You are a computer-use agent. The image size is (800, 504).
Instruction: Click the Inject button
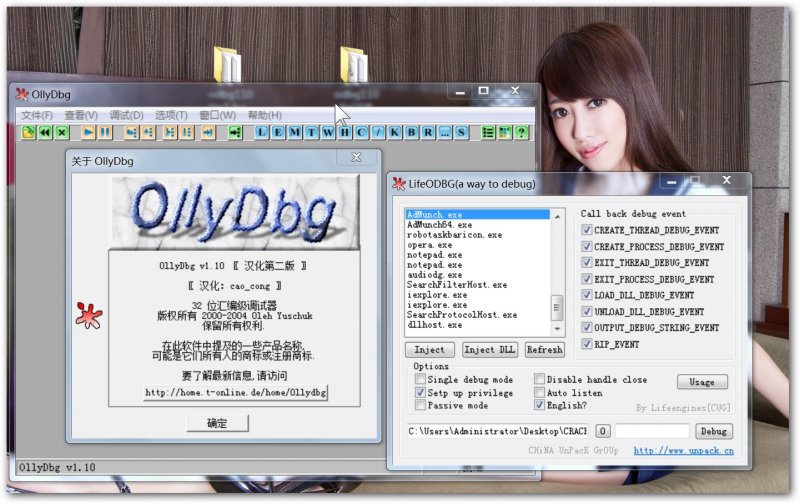pos(430,350)
